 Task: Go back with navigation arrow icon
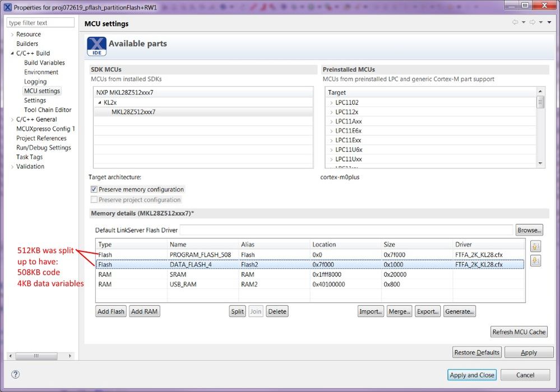coord(515,22)
